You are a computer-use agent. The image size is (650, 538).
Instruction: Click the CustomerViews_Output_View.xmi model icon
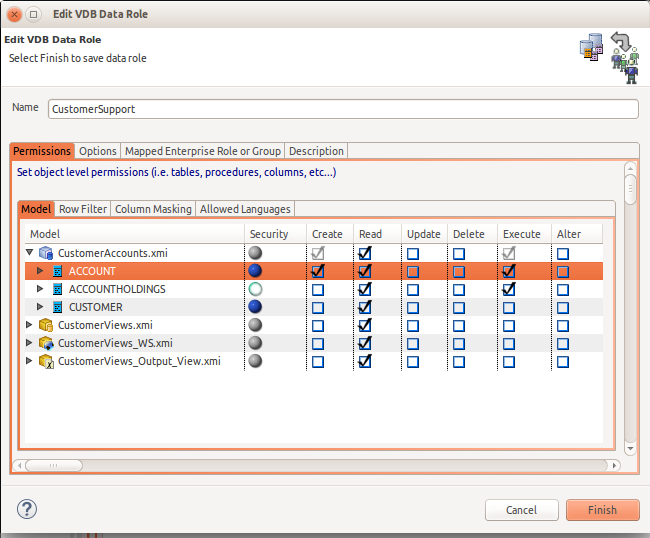point(46,361)
